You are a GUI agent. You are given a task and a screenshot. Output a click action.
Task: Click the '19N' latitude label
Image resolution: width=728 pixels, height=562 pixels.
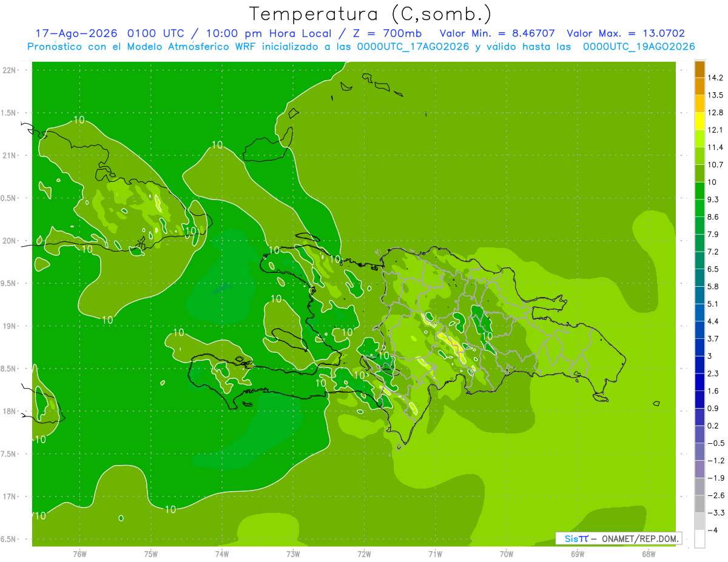tap(9, 326)
